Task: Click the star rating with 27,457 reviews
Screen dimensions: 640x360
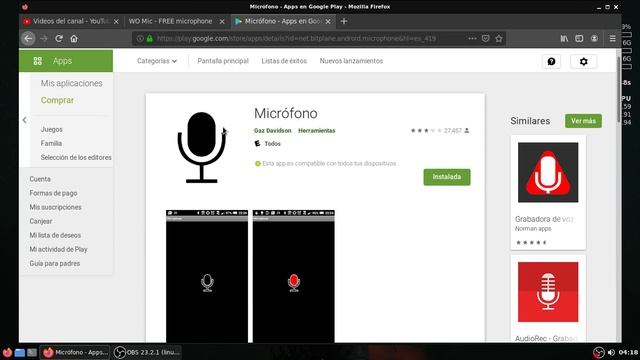Action: 440,131
